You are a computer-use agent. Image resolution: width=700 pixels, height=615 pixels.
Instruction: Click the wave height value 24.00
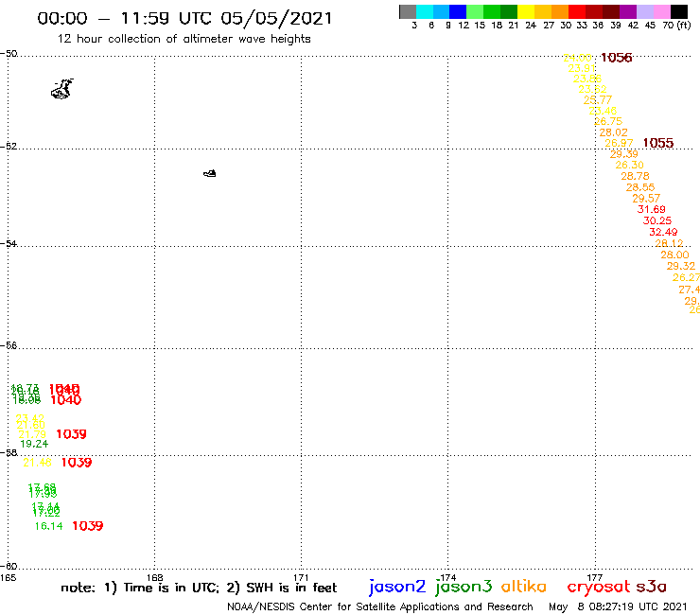[577, 58]
